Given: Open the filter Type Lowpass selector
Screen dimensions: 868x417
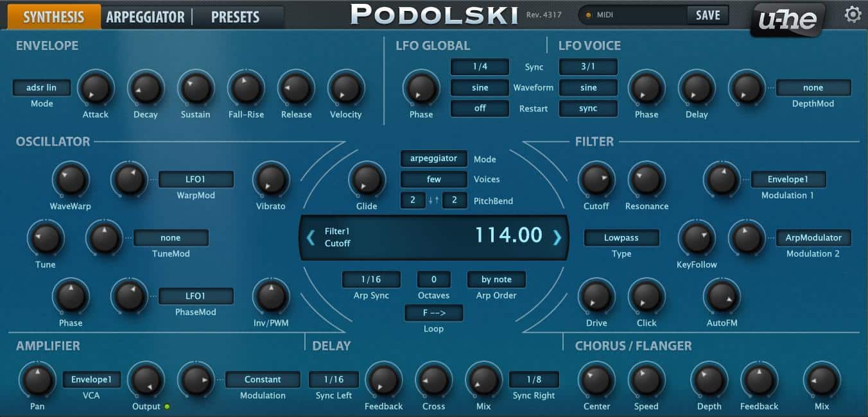Looking at the screenshot, I should (621, 238).
